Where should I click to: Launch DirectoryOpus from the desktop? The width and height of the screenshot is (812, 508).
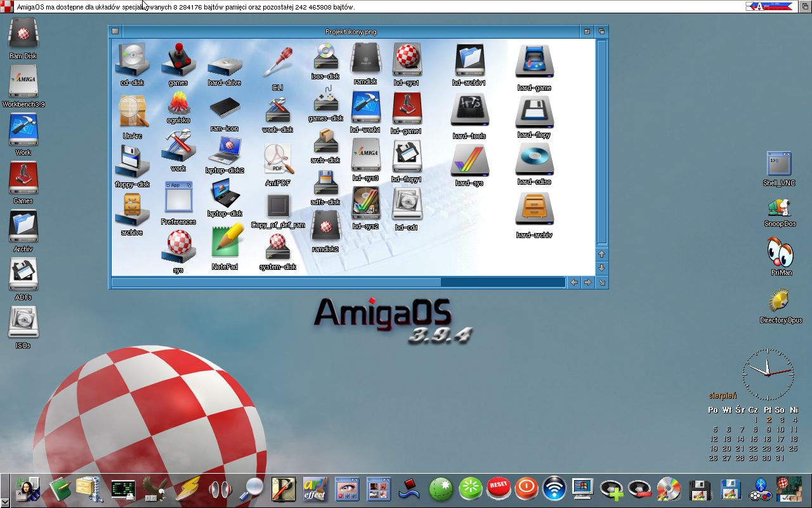tap(779, 300)
